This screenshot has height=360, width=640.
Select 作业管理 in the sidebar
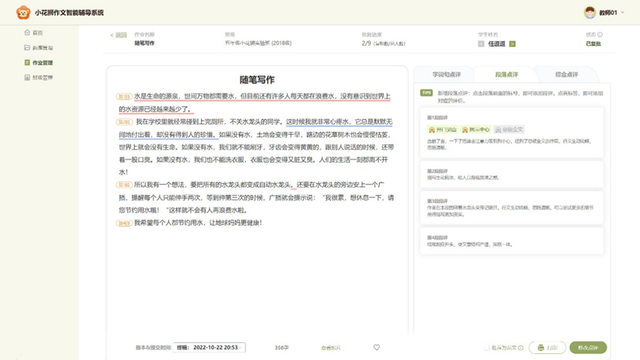click(38, 62)
